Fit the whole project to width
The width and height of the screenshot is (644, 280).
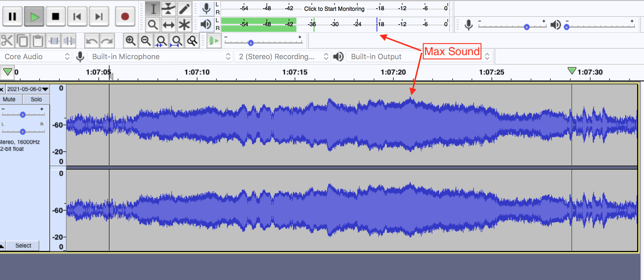(177, 41)
